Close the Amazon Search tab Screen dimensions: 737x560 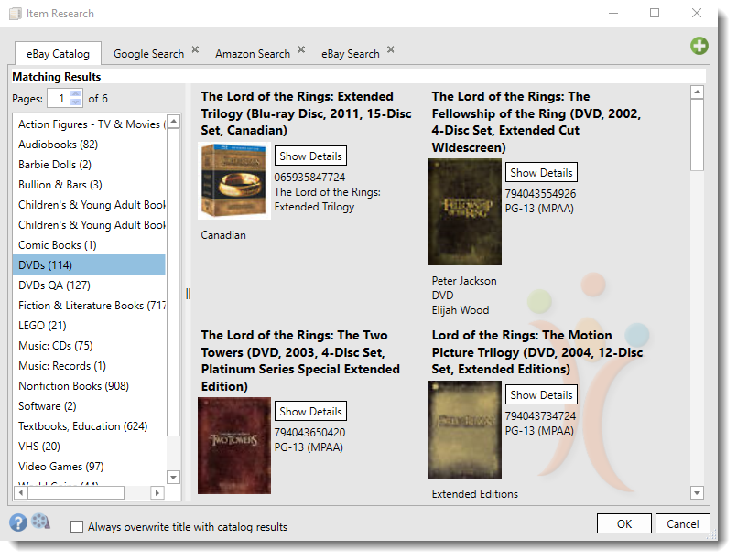point(301,49)
